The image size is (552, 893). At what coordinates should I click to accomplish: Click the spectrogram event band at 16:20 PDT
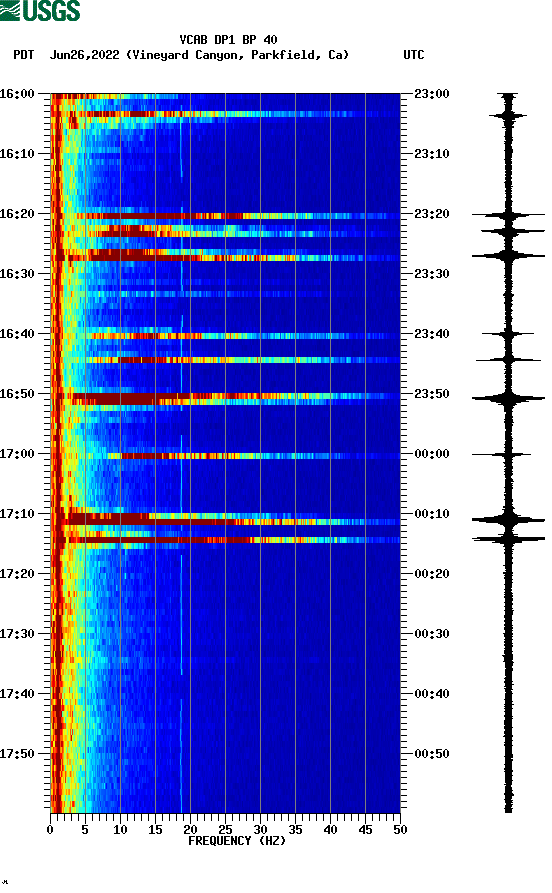(x=226, y=216)
